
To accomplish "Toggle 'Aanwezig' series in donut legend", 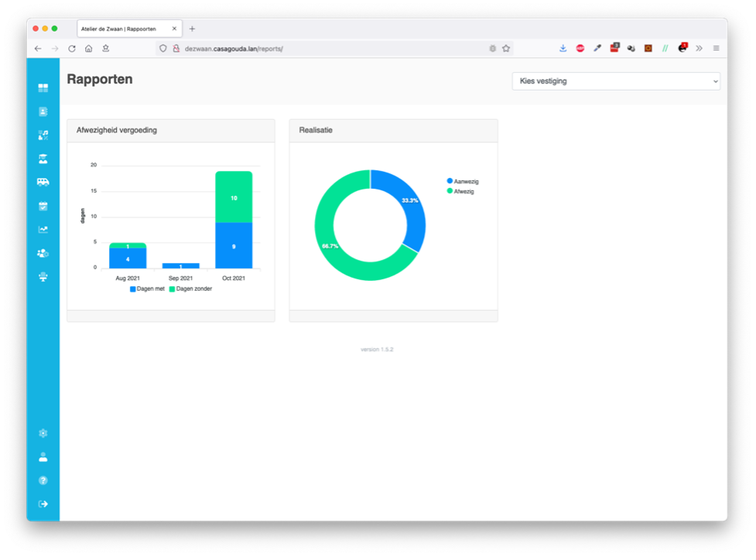I will click(x=463, y=181).
